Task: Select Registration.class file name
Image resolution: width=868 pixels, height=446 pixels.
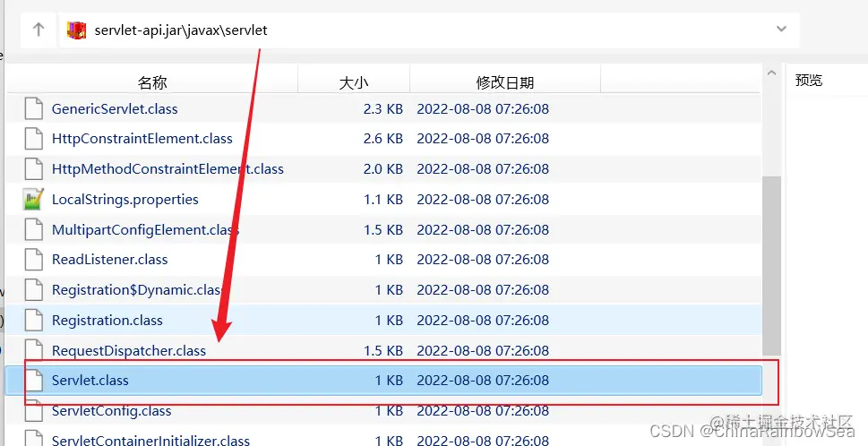Action: tap(107, 321)
